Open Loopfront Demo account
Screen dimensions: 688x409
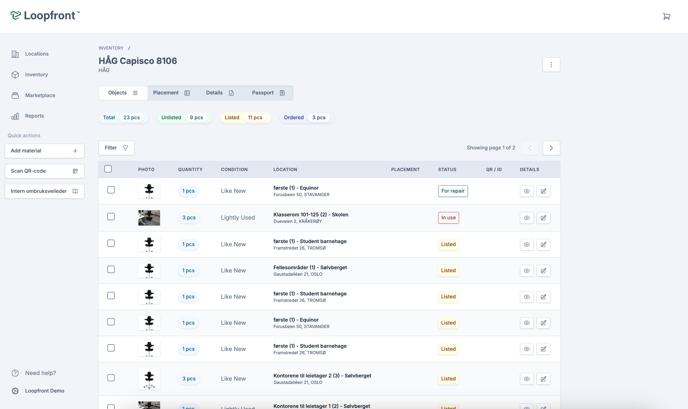pos(38,391)
